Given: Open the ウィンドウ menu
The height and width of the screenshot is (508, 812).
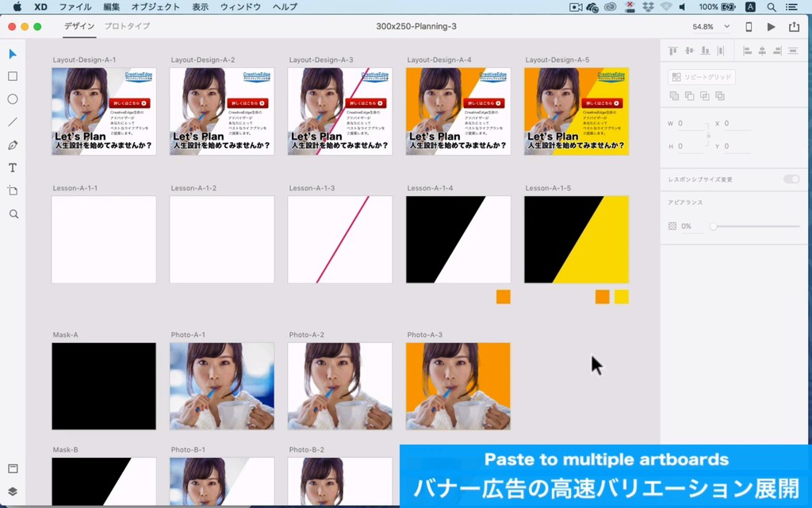Looking at the screenshot, I should [x=241, y=6].
